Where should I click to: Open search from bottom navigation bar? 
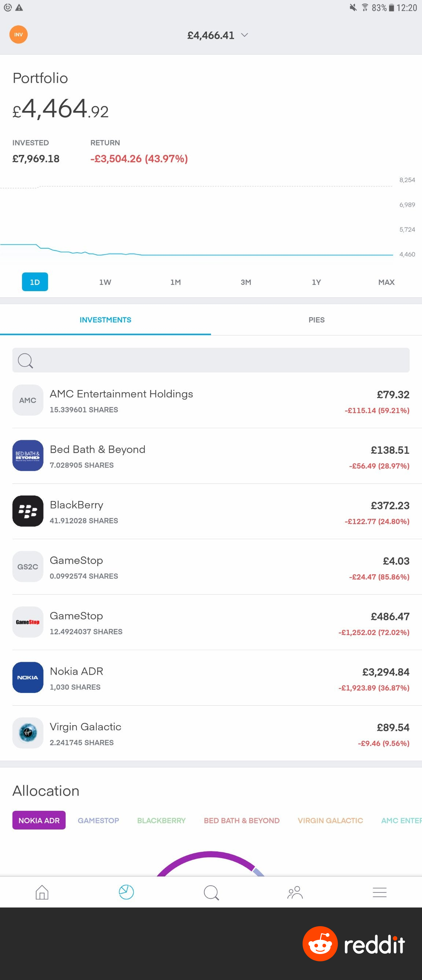(x=211, y=892)
